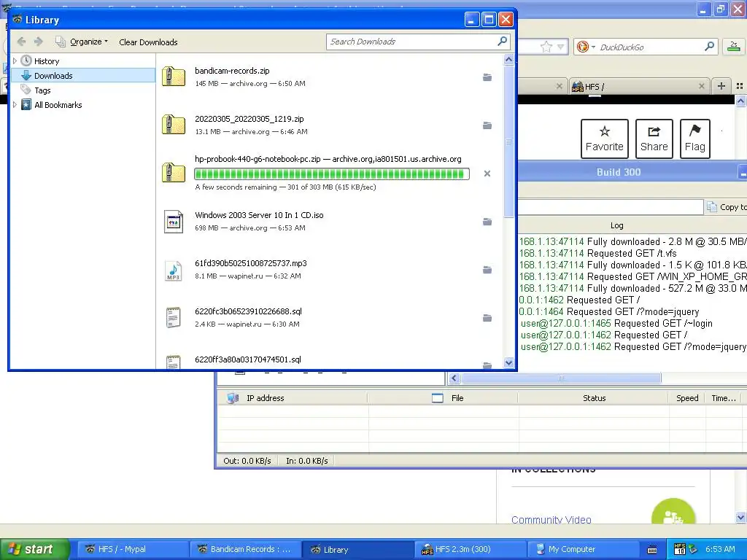
Task: Click the keyboard tray icon
Action: [x=652, y=550]
